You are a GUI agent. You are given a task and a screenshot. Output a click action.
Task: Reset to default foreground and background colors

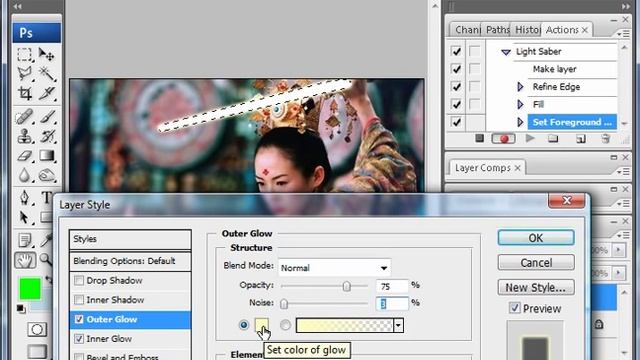(x=21, y=309)
